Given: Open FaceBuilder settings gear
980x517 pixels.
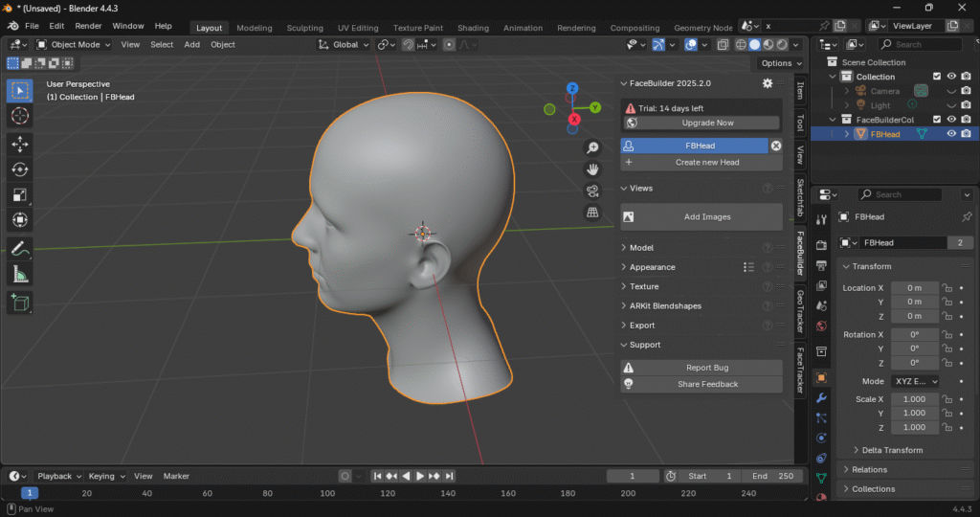Looking at the screenshot, I should (x=767, y=83).
